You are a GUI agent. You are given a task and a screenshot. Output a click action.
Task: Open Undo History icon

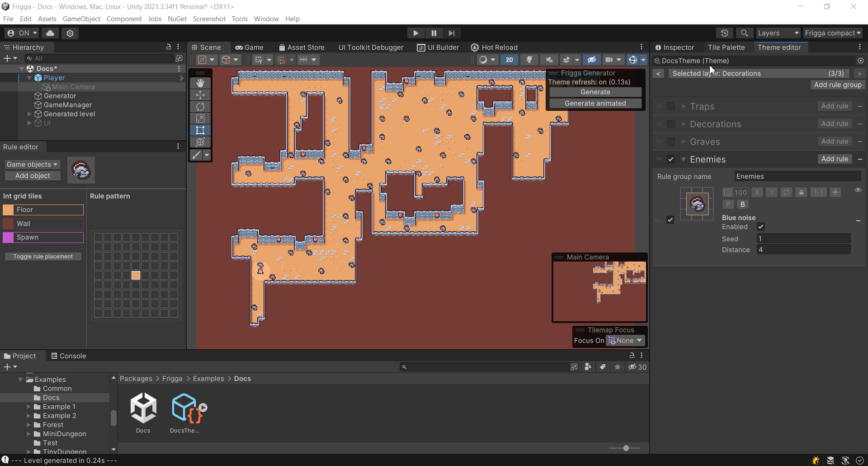[x=725, y=33]
